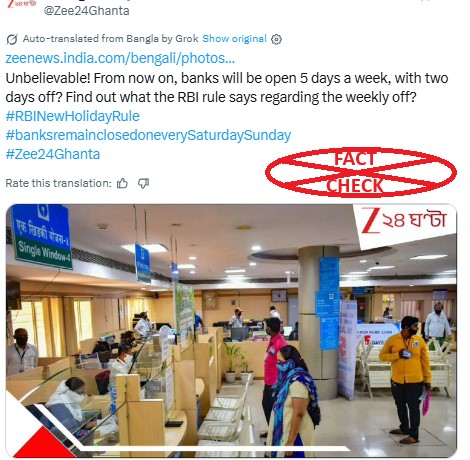
Task: Click the Zee 24 Ghanta profile avatar
Action: [x=22, y=5]
